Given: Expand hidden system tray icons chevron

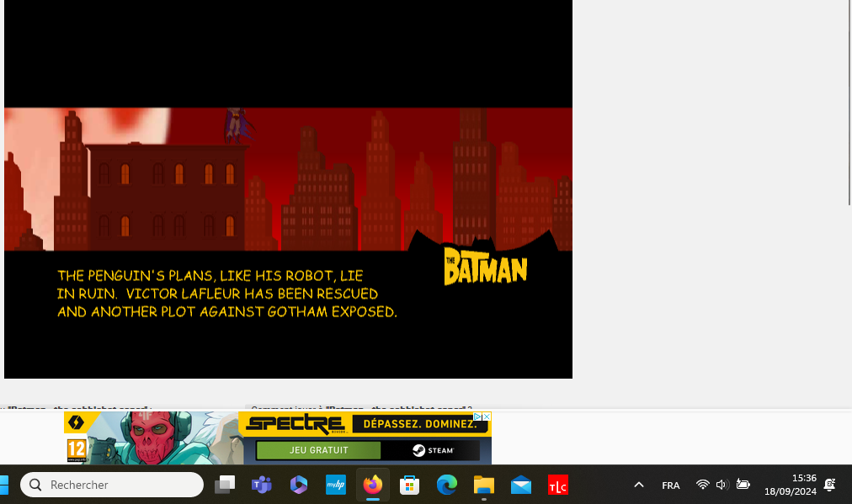Looking at the screenshot, I should (638, 485).
